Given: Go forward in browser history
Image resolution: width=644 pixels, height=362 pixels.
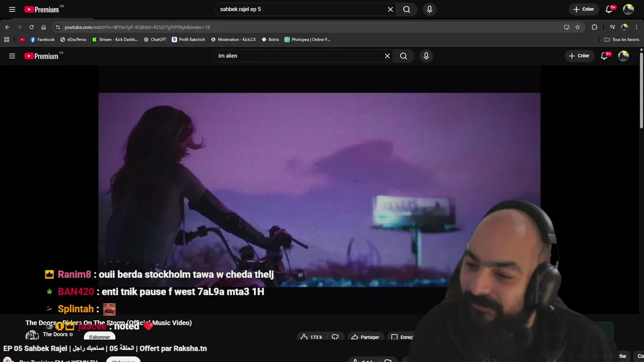Looking at the screenshot, I should pos(19,27).
